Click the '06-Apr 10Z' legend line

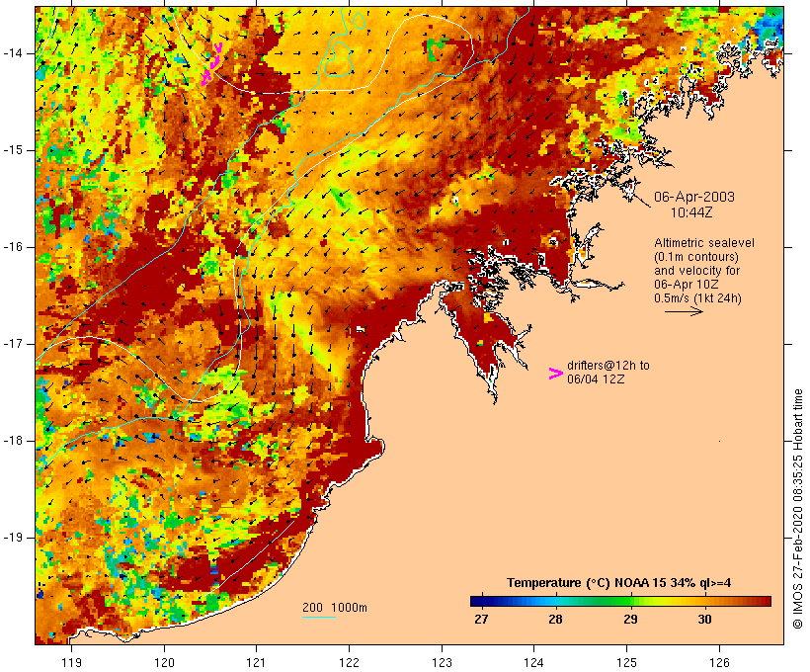tap(686, 285)
